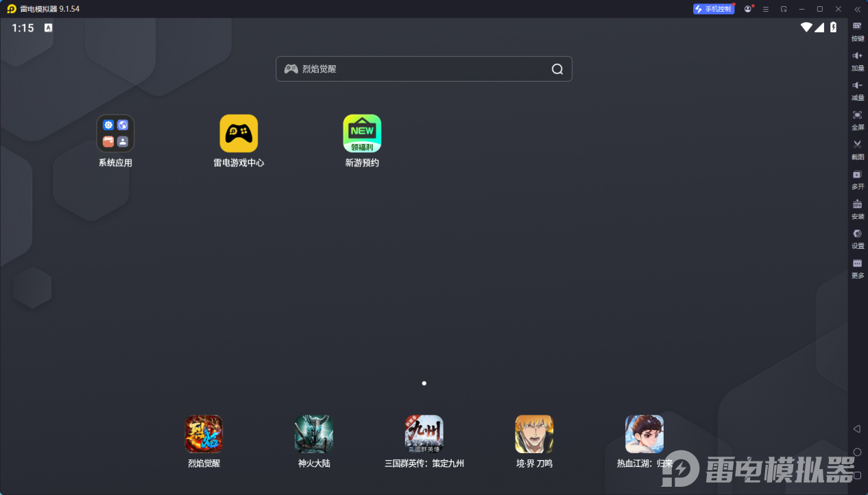Collapse the right sidebar with double-chevron
Screen dimensions: 868x495
pyautogui.click(x=857, y=9)
